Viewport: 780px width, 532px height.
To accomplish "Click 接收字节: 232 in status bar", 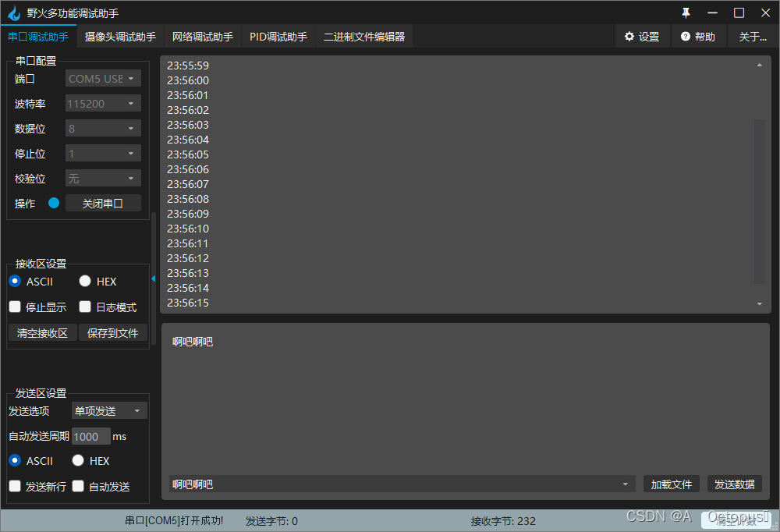I will 503,521.
